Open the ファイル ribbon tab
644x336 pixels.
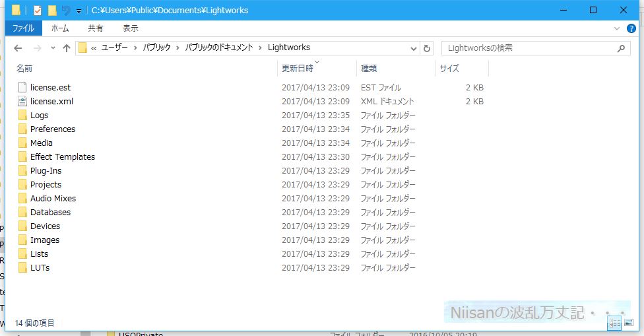(23, 28)
